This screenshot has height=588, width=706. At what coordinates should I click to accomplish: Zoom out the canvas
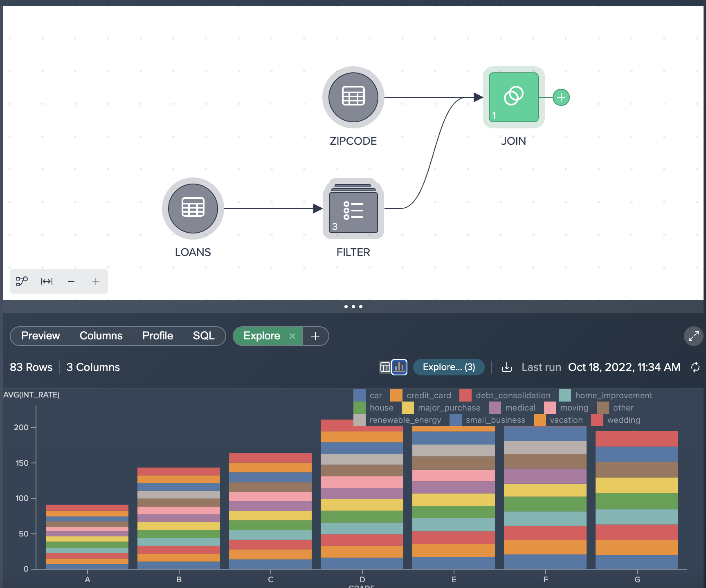click(71, 281)
